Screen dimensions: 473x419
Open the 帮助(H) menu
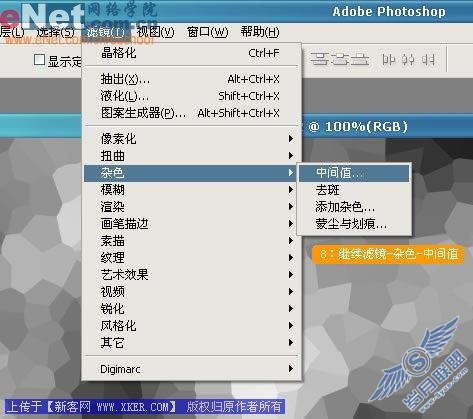pos(260,32)
